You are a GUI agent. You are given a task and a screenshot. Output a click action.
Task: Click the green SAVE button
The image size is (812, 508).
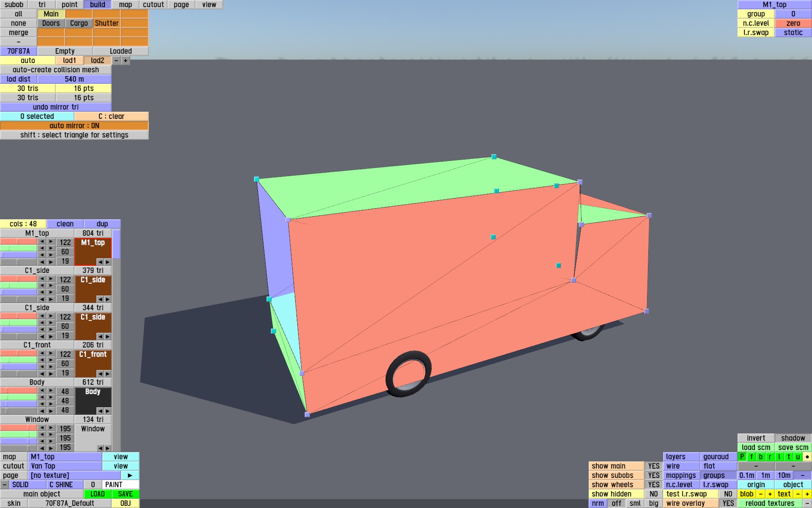[125, 494]
